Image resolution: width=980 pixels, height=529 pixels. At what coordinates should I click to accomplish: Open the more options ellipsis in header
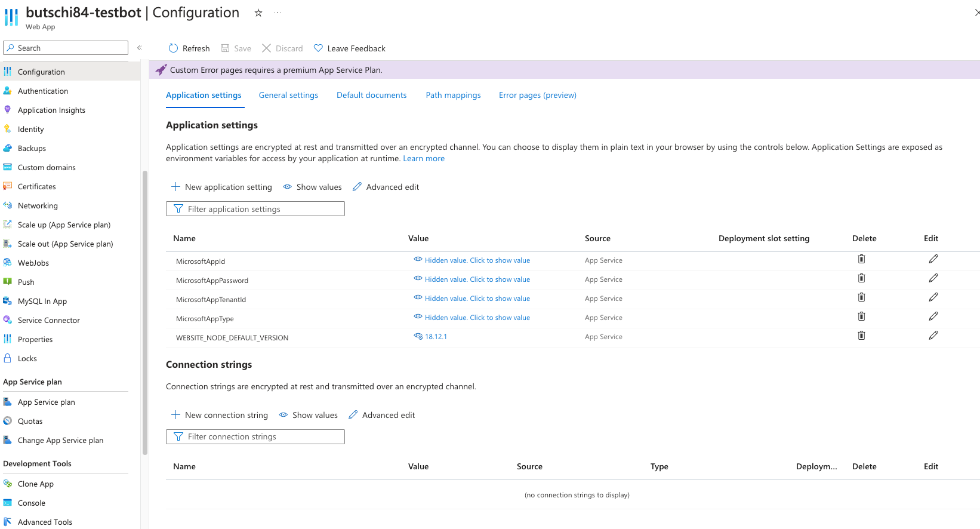coord(278,13)
